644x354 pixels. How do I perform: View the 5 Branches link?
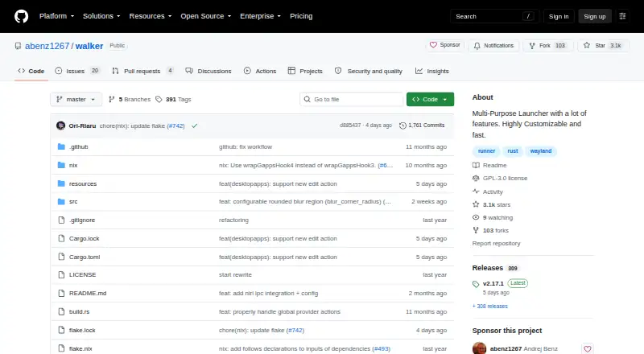click(130, 100)
